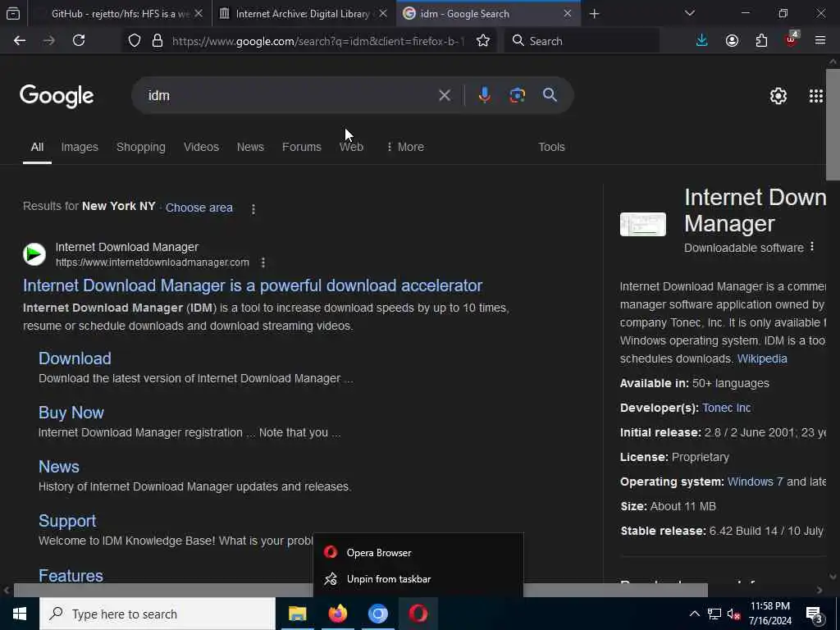The width and height of the screenshot is (840, 630).
Task: Open uBlock Origin extension icon
Action: tap(792, 39)
